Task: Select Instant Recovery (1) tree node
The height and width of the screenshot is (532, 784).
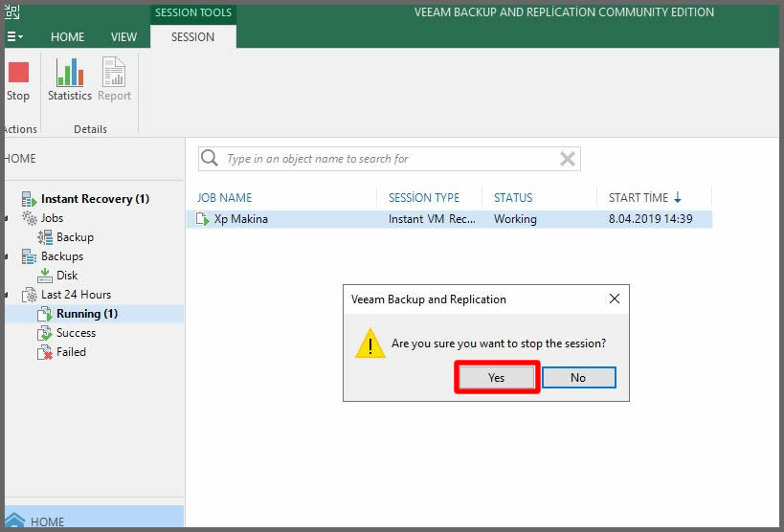Action: click(x=95, y=199)
